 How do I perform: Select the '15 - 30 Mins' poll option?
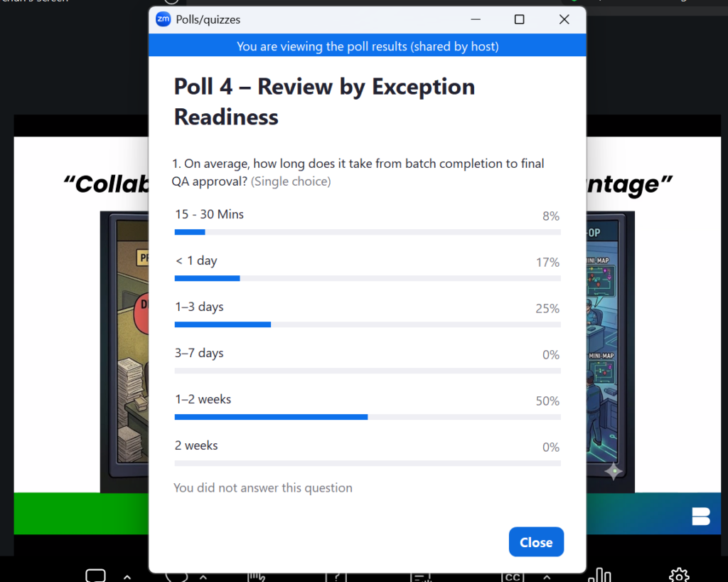pos(368,221)
